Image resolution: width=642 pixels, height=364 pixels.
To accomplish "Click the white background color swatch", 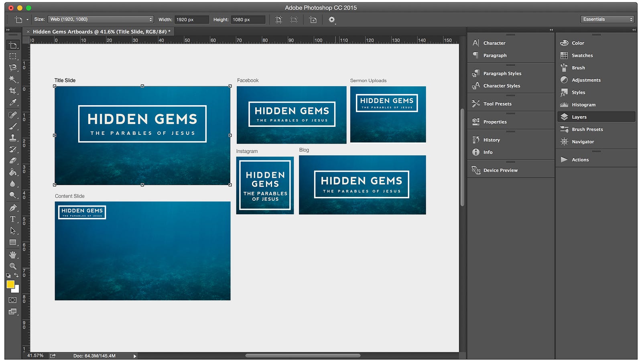I will pos(17,290).
